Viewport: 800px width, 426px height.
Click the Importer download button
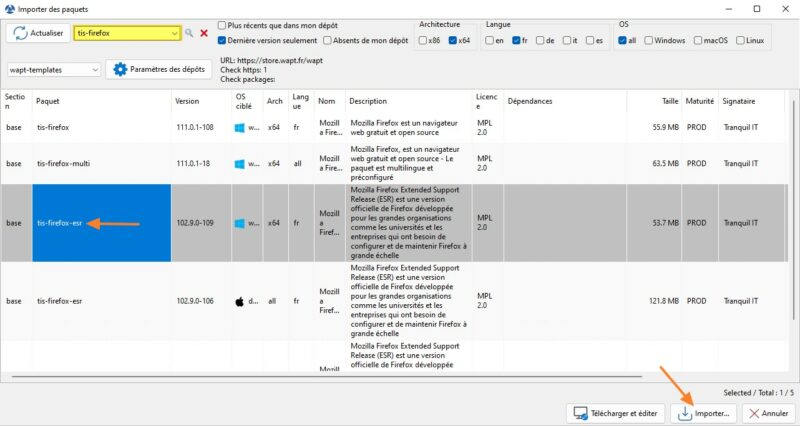pos(705,413)
